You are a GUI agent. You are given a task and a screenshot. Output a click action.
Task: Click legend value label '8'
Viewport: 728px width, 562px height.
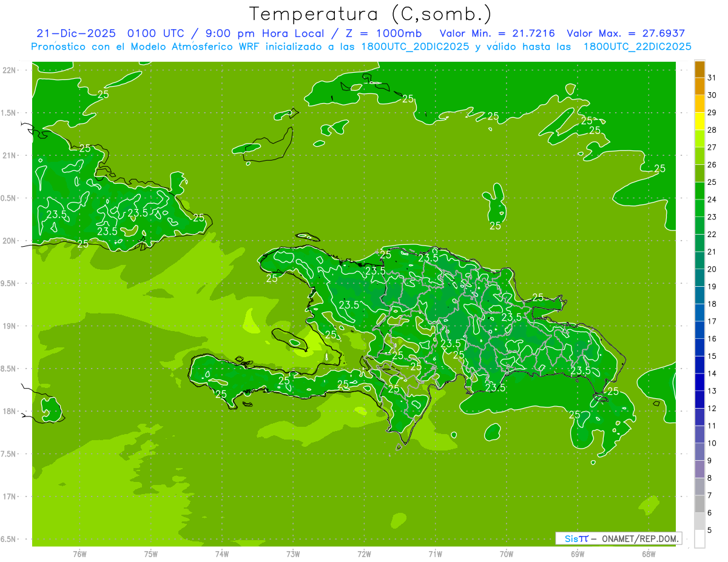point(710,478)
